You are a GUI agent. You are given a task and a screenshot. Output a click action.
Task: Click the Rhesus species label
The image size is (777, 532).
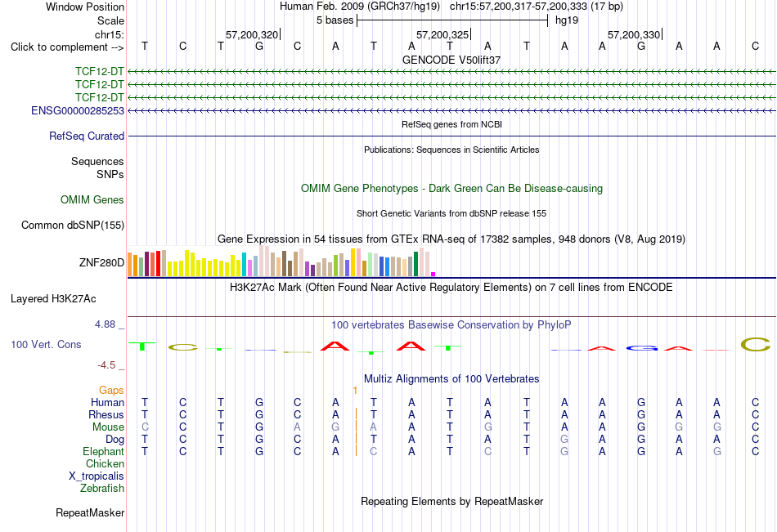(x=106, y=414)
